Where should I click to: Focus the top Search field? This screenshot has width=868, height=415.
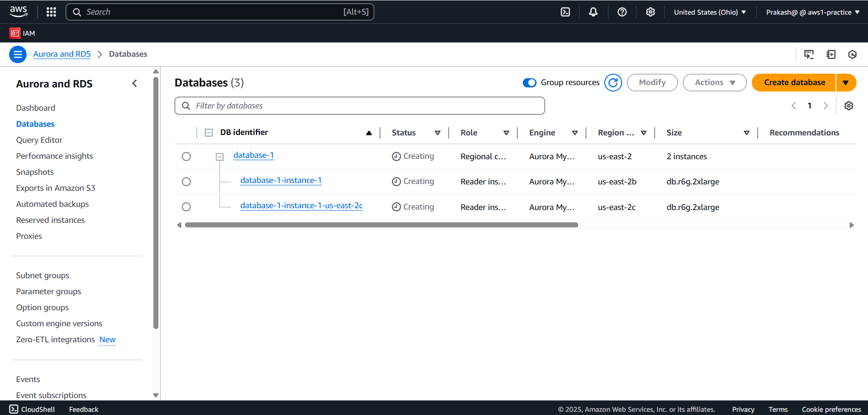click(x=220, y=12)
